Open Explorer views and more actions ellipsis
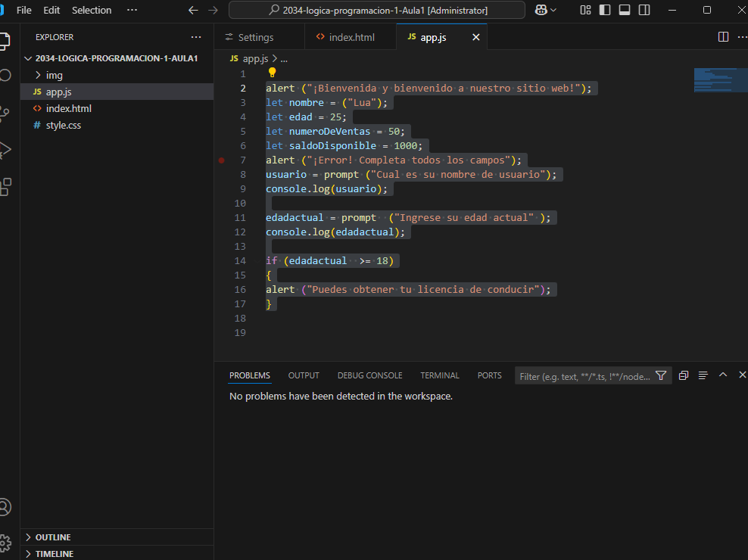Image resolution: width=748 pixels, height=560 pixels. [196, 37]
